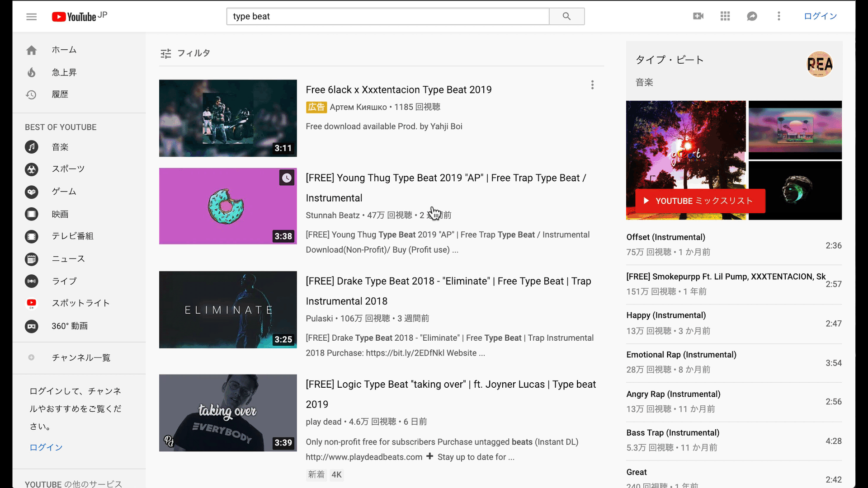The width and height of the screenshot is (868, 488).
Task: Open more options for 6lack ad video
Action: 592,85
